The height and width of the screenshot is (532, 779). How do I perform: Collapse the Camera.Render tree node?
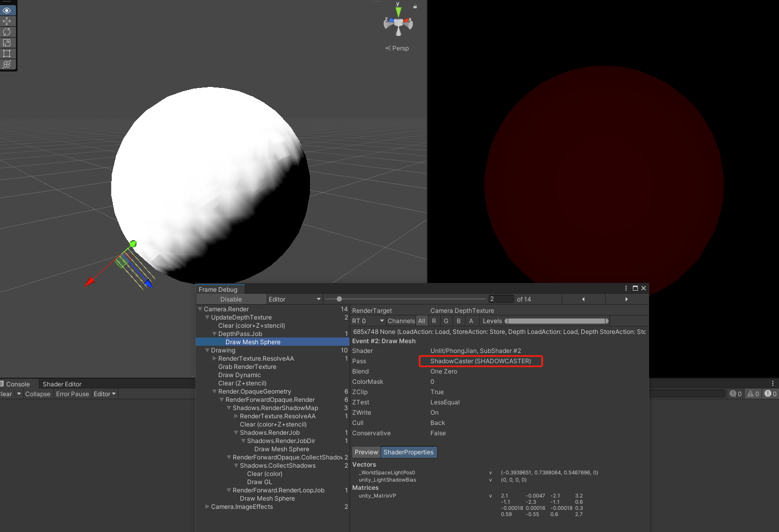coord(200,309)
